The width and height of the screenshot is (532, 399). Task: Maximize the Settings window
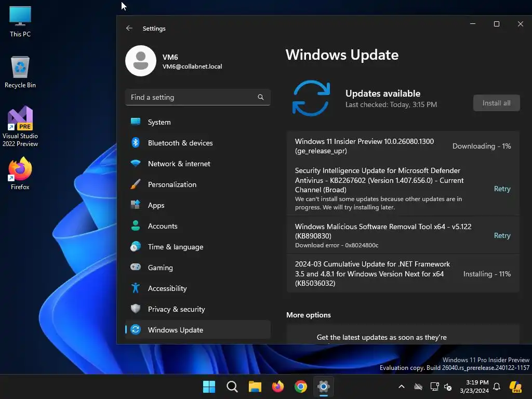click(496, 24)
